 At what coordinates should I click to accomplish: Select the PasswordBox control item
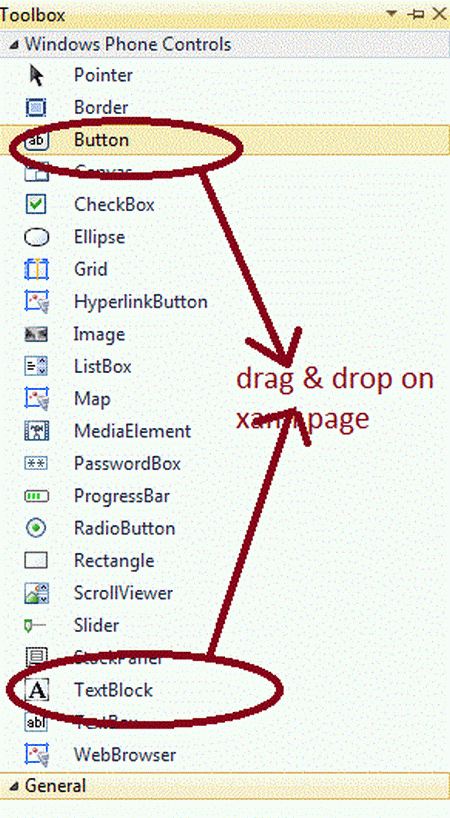225,464
